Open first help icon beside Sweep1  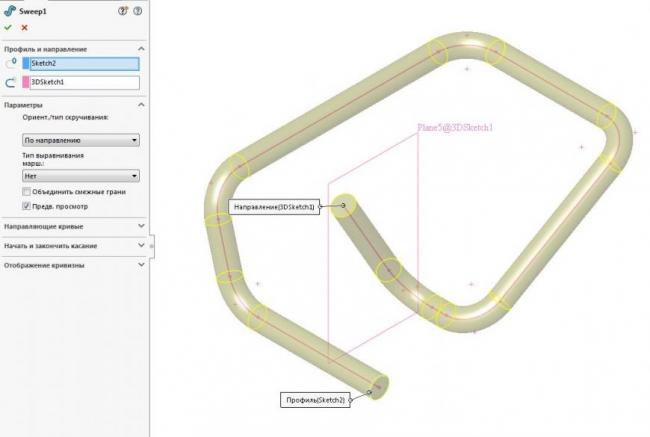[x=123, y=11]
